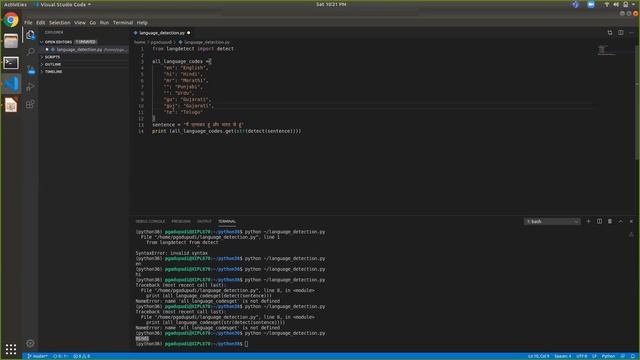Open the Terminal app from the dock
This screenshot has height=360, width=640.
point(11,62)
